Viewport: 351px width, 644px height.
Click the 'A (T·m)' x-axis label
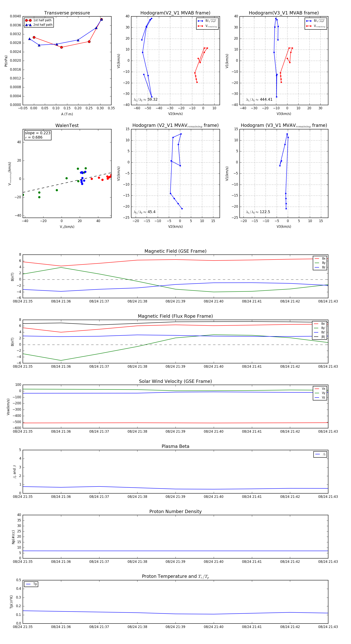click(67, 114)
